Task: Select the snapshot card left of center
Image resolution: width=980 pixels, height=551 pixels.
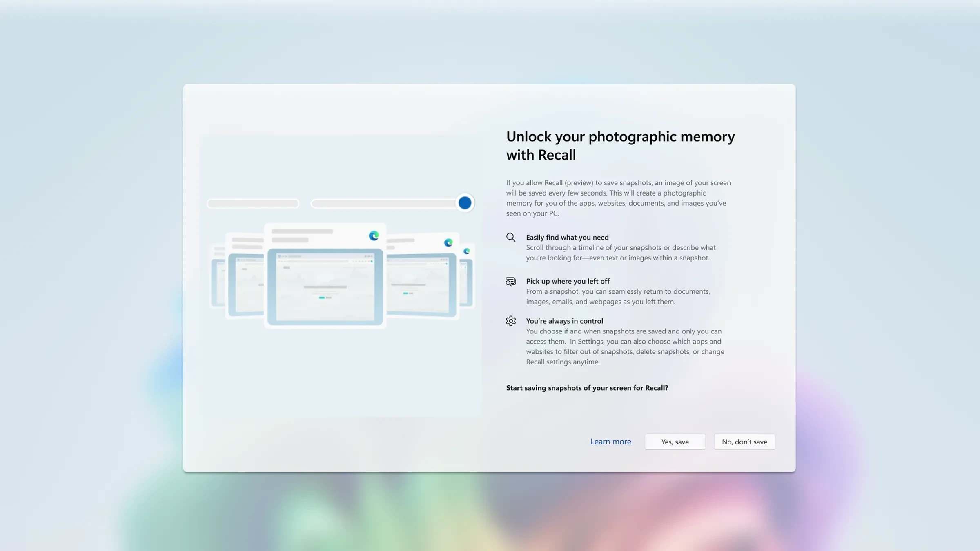Action: point(245,275)
